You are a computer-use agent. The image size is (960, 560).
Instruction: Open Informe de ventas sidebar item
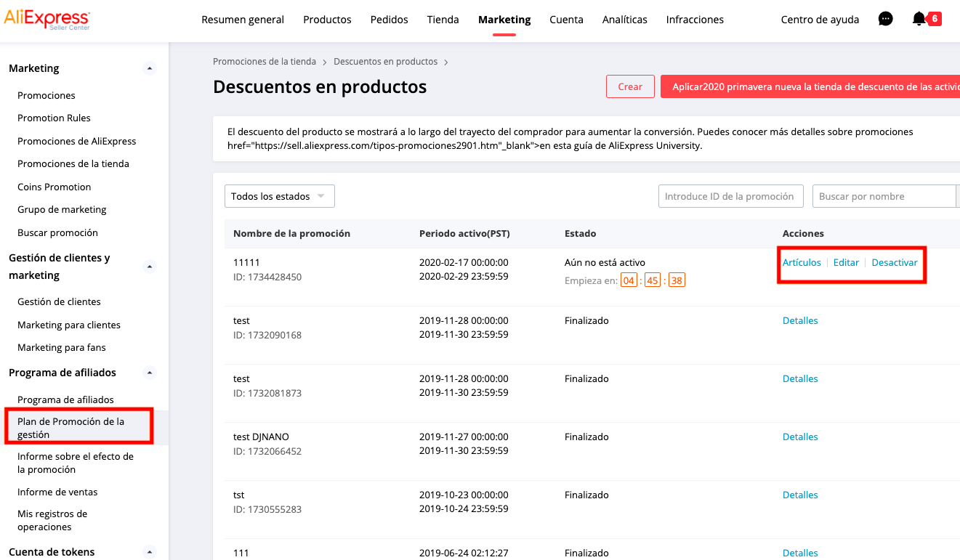pos(57,492)
